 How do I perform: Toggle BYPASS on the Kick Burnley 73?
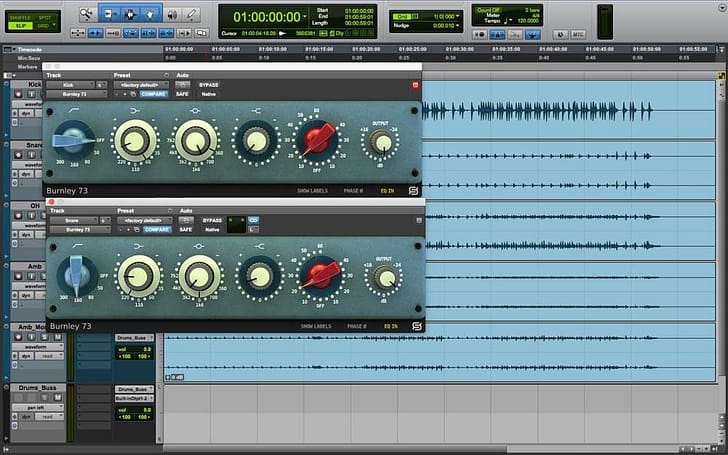tap(209, 85)
